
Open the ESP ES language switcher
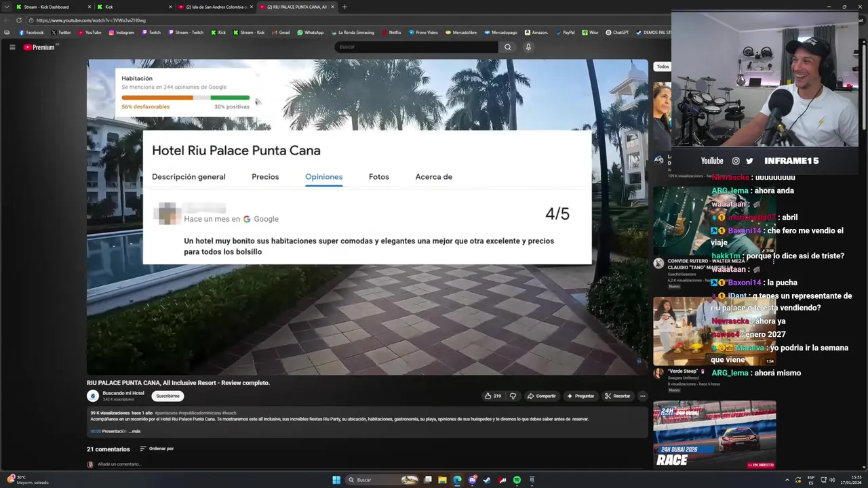(811, 480)
